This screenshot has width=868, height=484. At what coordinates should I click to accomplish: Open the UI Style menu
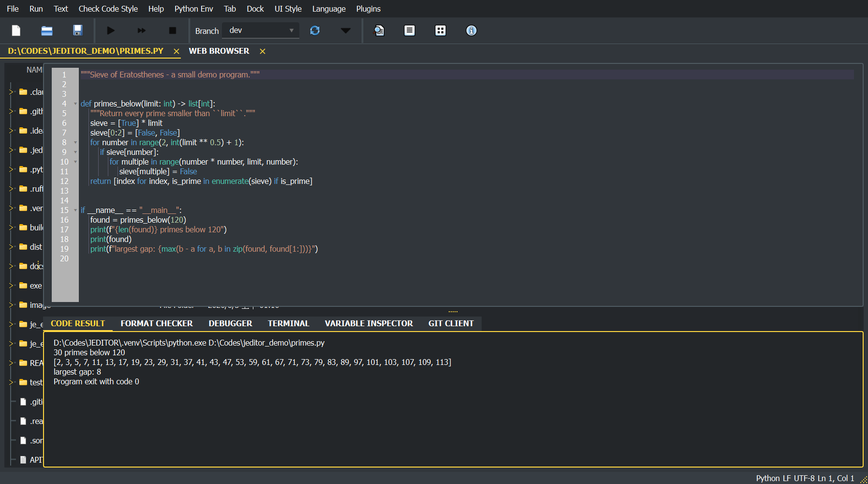tap(288, 9)
